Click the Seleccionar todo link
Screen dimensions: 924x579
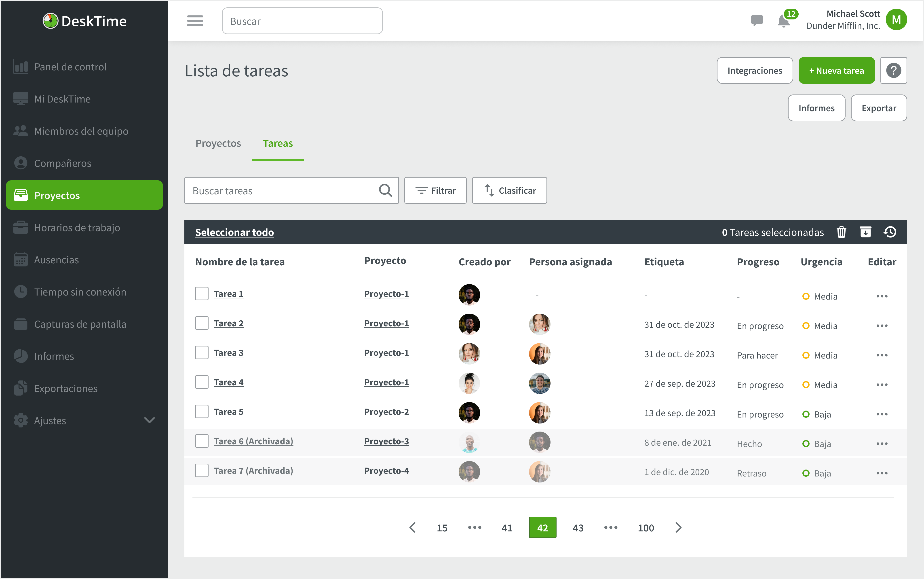234,232
